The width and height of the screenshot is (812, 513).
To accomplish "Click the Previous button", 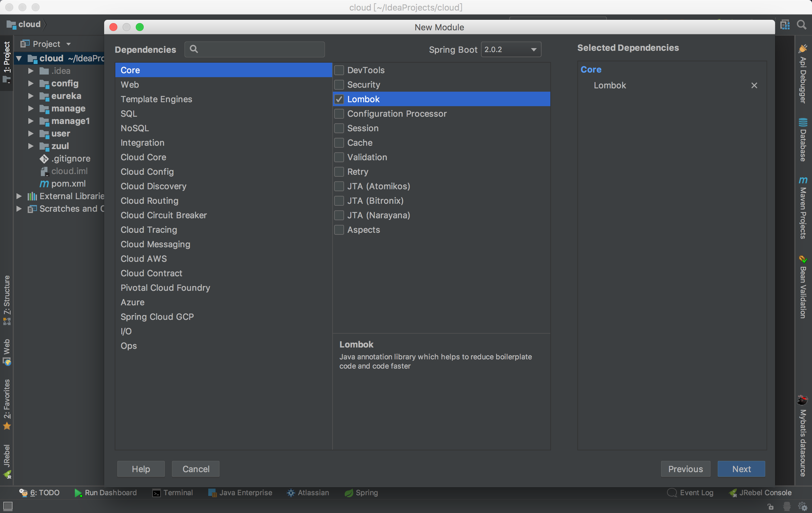I will point(685,469).
